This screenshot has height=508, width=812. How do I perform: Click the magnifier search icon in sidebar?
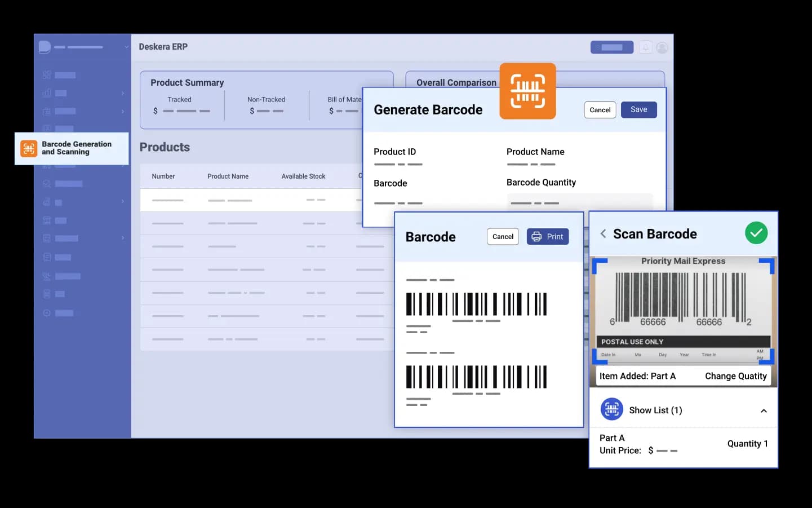tap(47, 184)
